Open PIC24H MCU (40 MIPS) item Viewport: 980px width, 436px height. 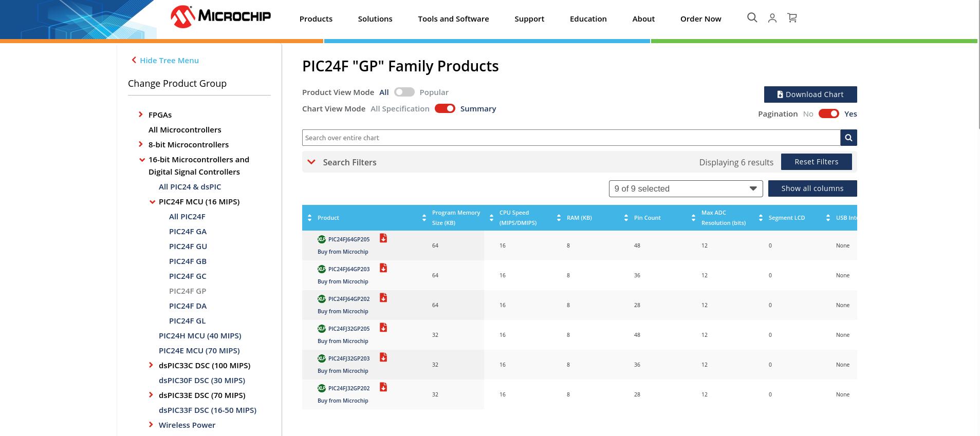point(200,336)
